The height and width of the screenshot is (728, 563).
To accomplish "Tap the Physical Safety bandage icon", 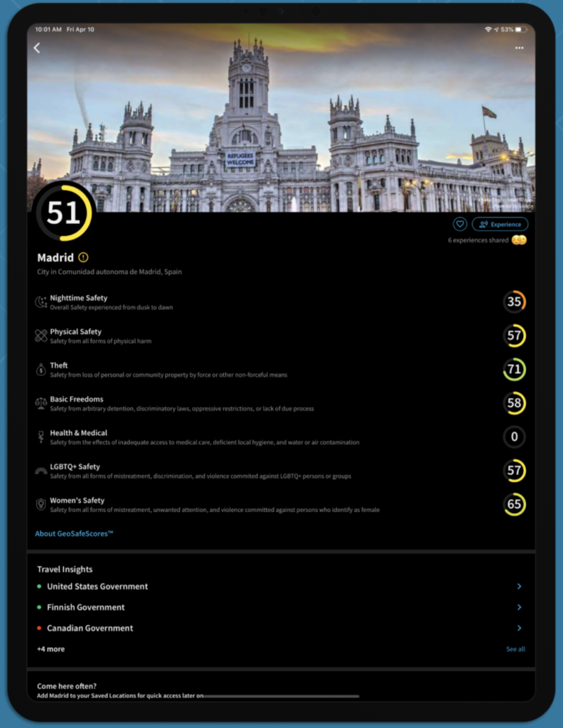I will click(41, 336).
